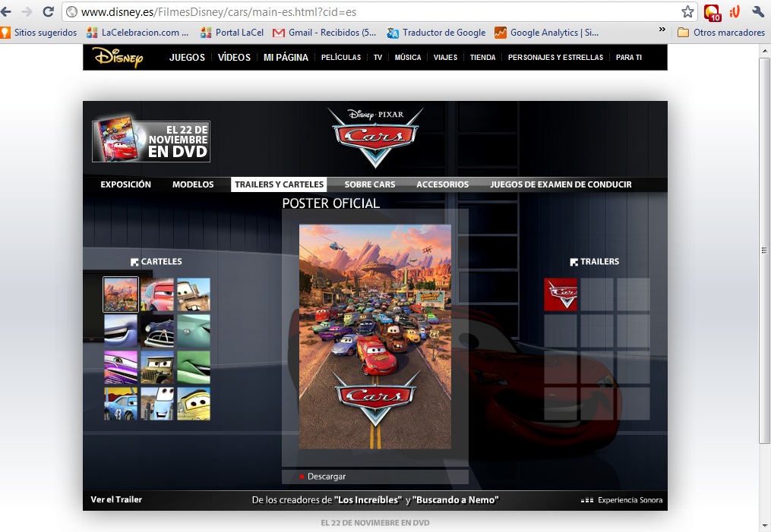
Task: Click Descargar to download poster
Action: (x=326, y=477)
